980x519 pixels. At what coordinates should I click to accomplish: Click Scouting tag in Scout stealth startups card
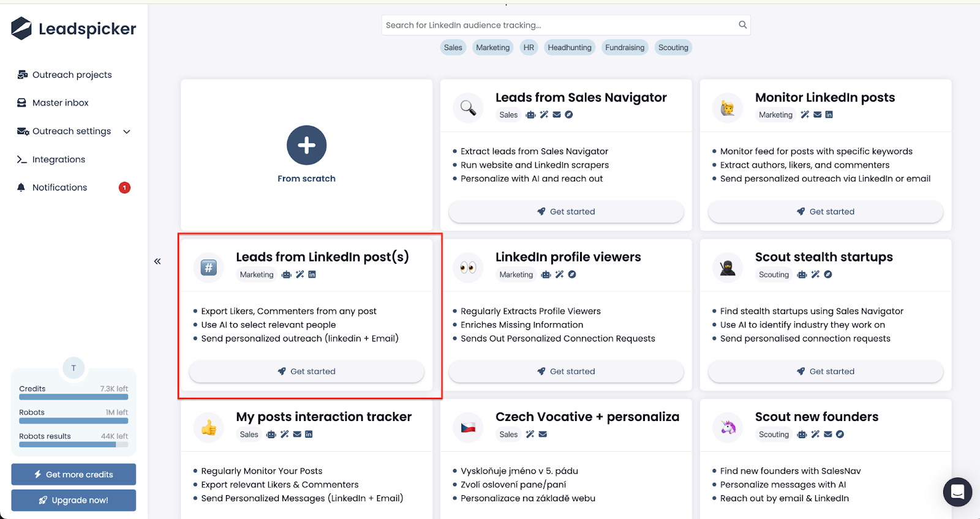click(774, 275)
